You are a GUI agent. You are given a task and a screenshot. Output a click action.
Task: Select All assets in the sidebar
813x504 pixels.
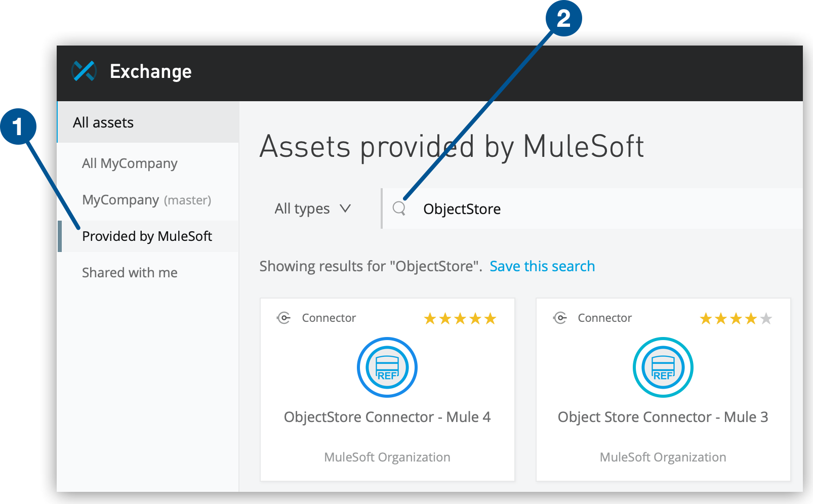103,122
